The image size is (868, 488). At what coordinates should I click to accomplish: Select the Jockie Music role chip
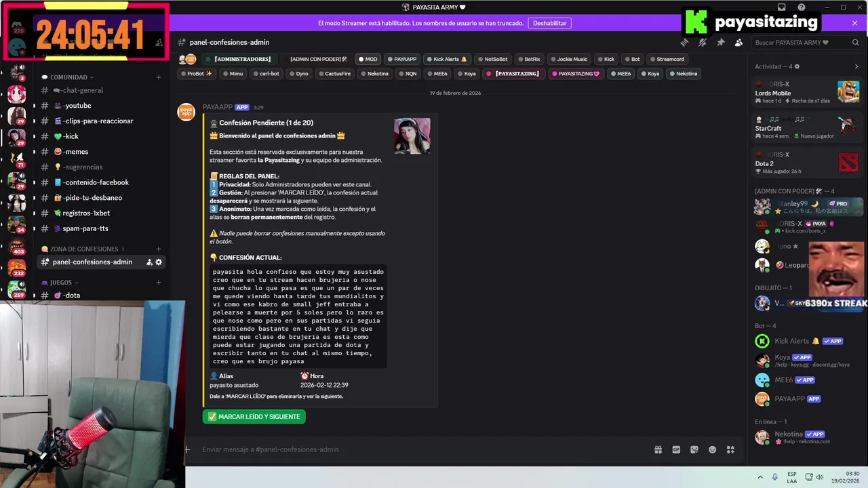pos(569,59)
